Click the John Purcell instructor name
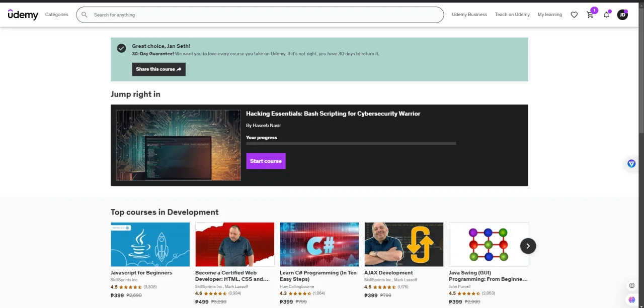The image size is (644, 308). pyautogui.click(x=460, y=286)
